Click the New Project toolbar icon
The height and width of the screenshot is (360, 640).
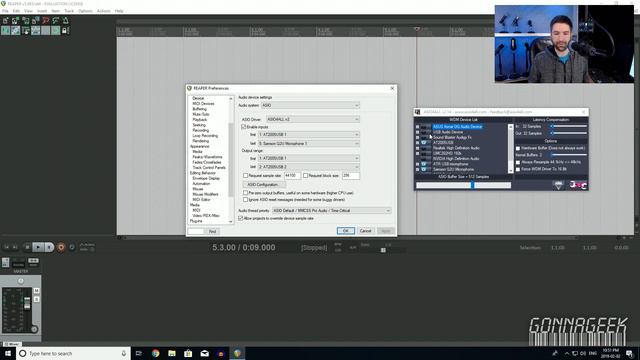(5, 20)
